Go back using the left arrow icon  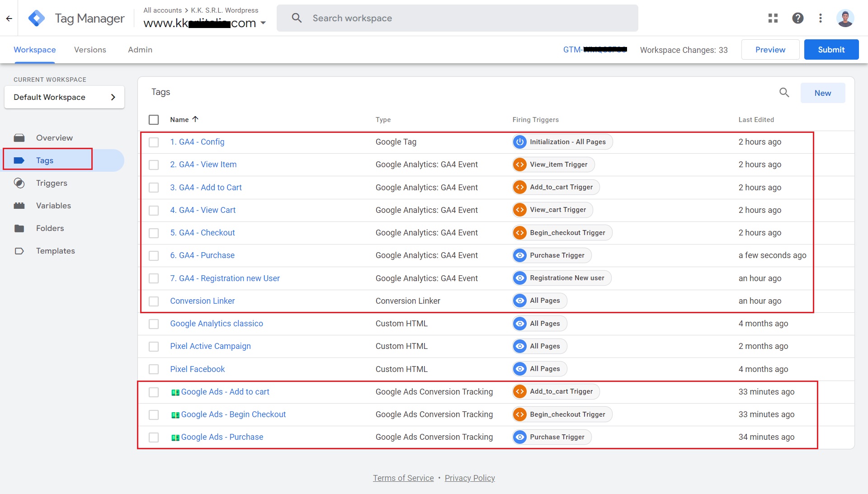tap(9, 19)
